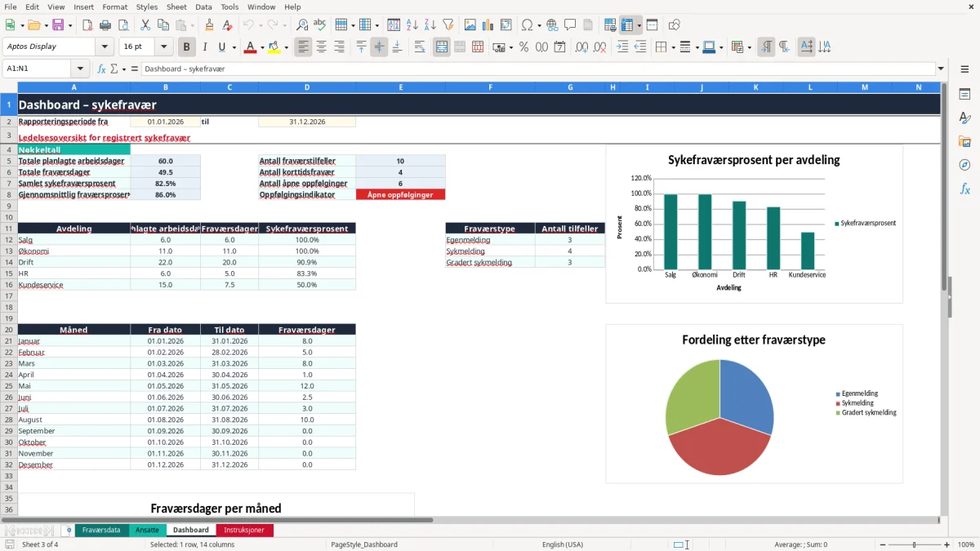Format as Percent icon

(523, 47)
